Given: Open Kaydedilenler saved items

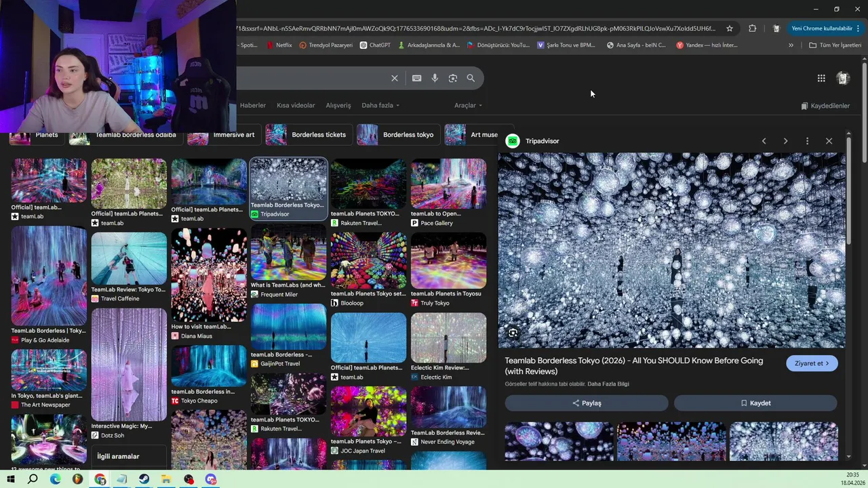Looking at the screenshot, I should [x=825, y=106].
